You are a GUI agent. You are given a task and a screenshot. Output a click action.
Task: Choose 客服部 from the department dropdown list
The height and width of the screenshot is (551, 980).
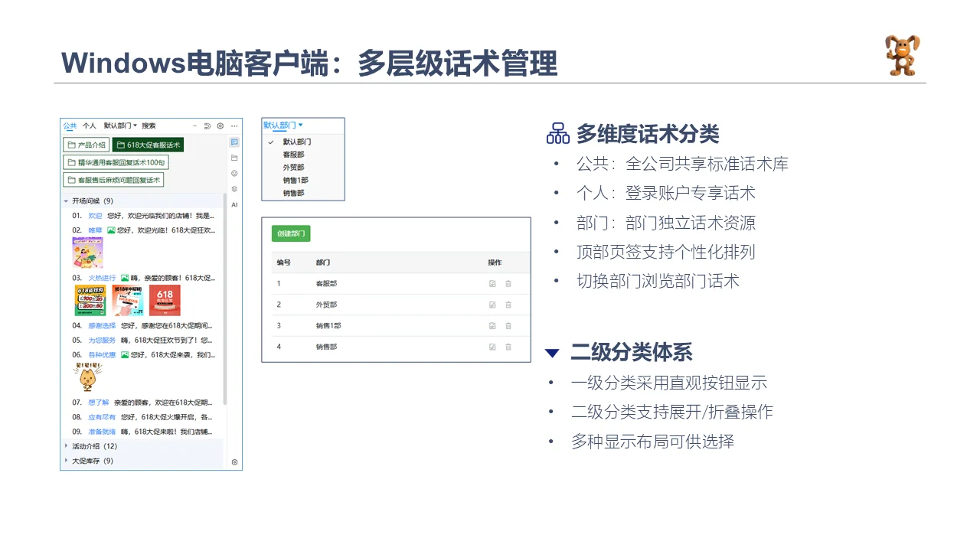coord(293,155)
